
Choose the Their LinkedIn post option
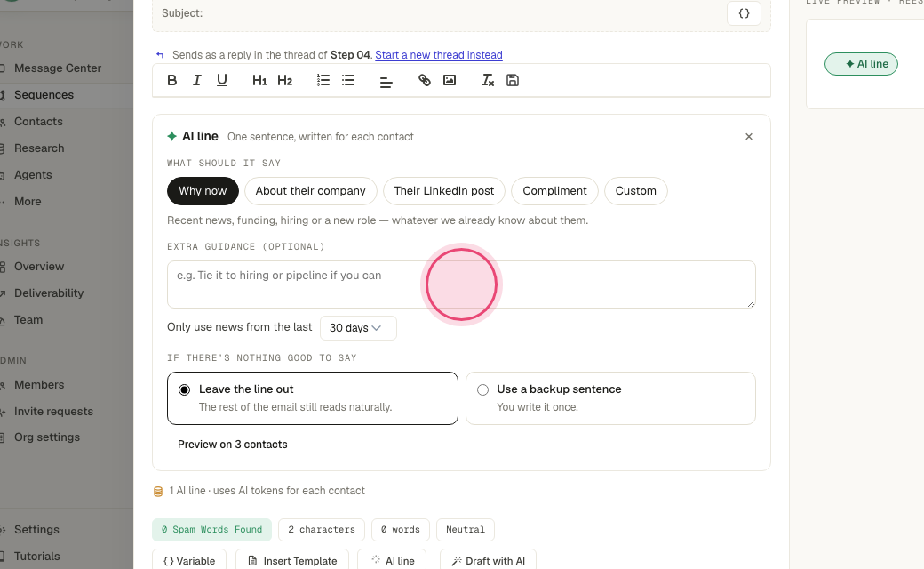click(444, 191)
